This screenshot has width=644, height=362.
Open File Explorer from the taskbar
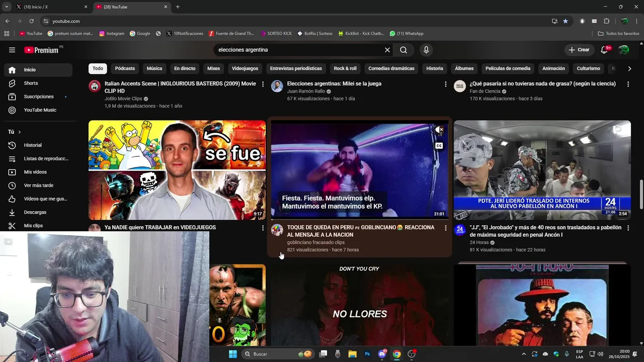[352, 354]
